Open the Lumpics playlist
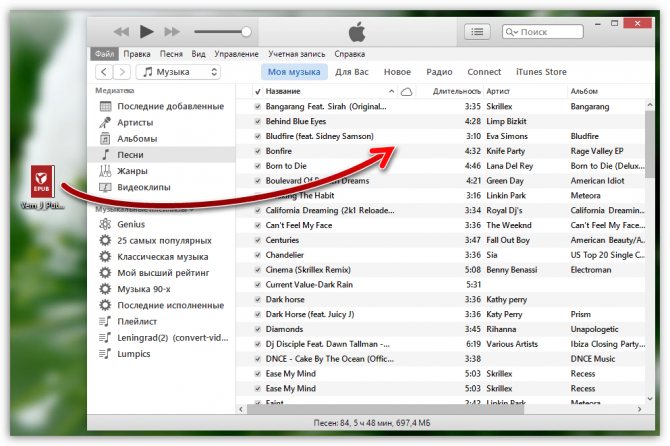The width and height of the screenshot is (670, 446). coord(136,353)
